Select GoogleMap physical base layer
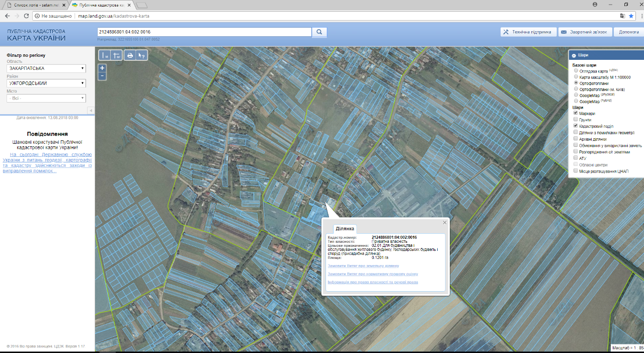This screenshot has height=353, width=644. 576,95
